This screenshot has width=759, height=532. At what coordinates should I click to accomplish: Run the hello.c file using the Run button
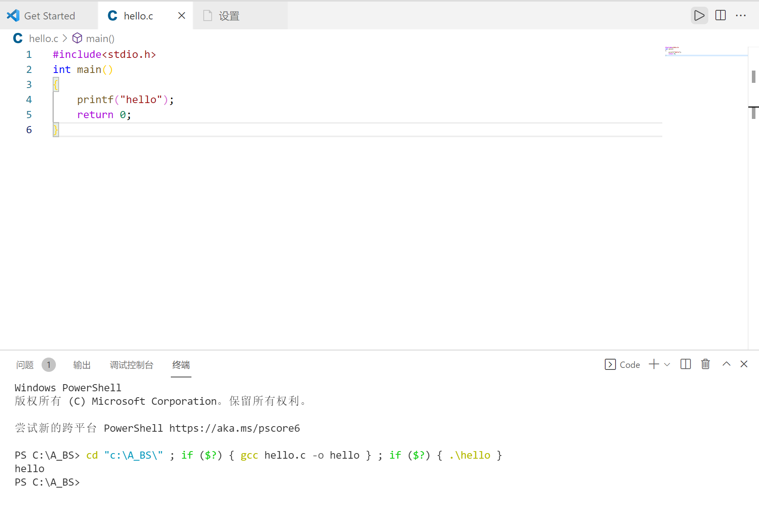click(x=699, y=15)
